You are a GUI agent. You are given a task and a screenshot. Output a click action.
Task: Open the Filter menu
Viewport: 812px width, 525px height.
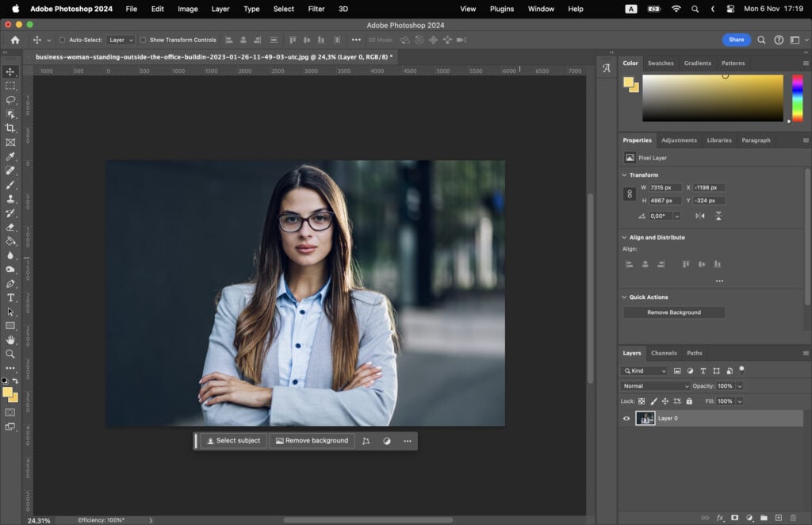click(x=316, y=9)
